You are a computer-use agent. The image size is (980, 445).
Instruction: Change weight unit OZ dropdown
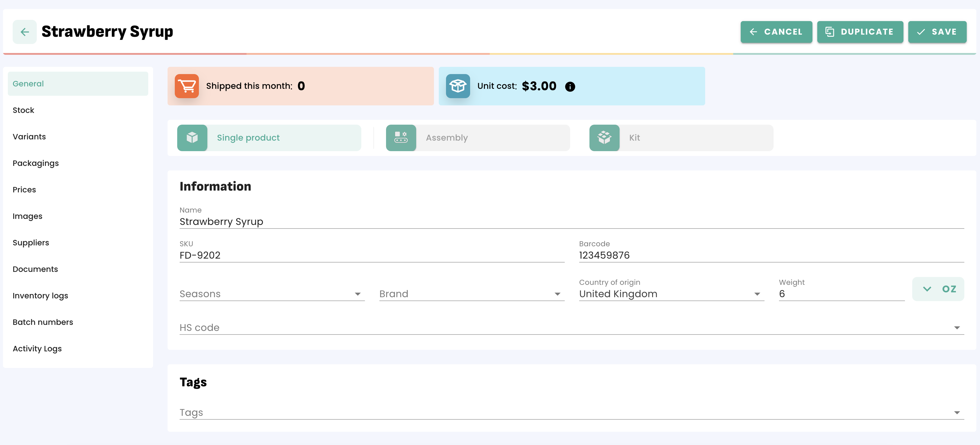coord(938,289)
